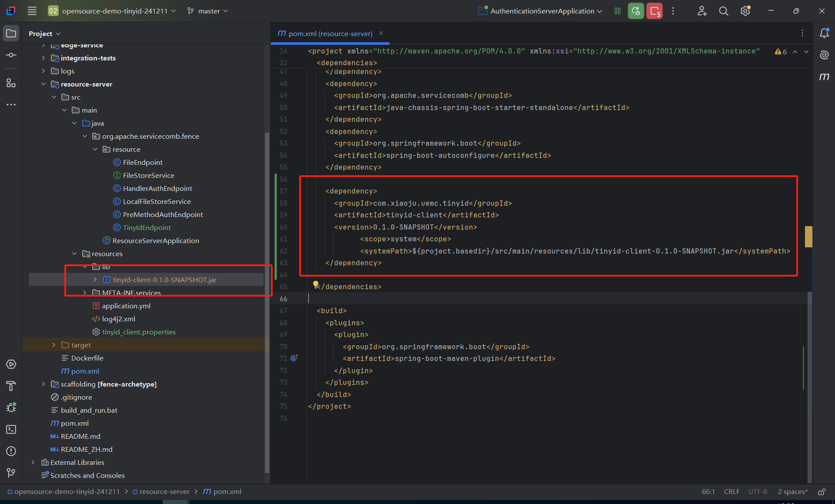Open the master branch dropdown
835x504 pixels.
(x=208, y=11)
